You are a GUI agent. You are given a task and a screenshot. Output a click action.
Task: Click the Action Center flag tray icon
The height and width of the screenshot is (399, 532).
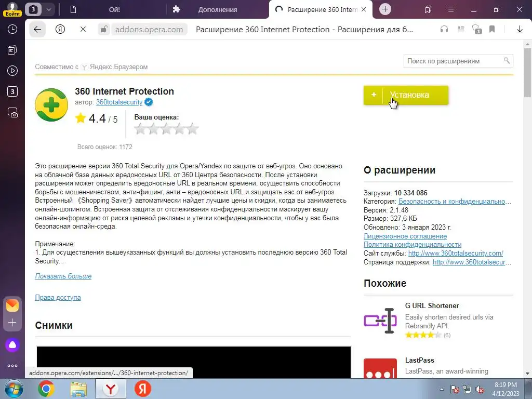pos(454,390)
